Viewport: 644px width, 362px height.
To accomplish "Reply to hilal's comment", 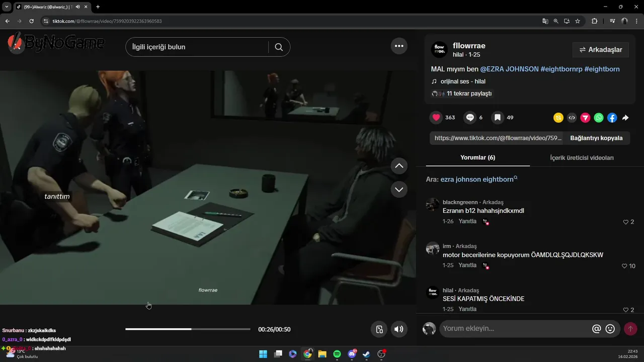I will tap(467, 309).
